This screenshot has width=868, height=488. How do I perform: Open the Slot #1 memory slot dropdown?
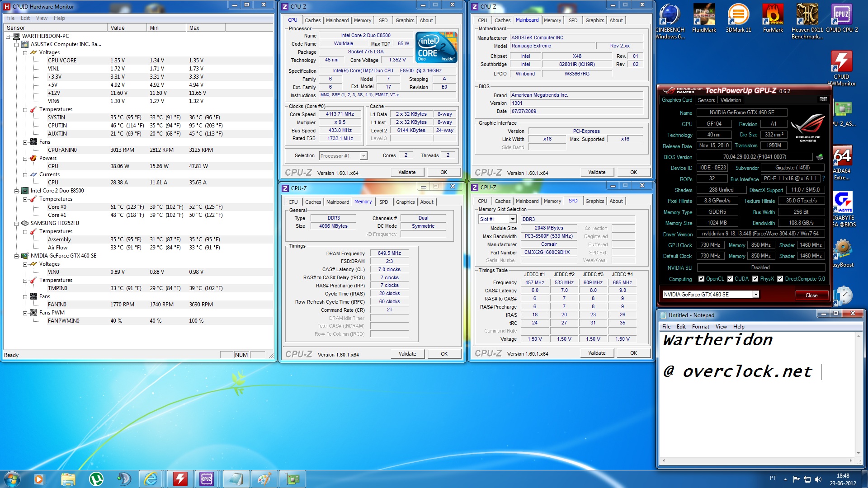point(512,219)
